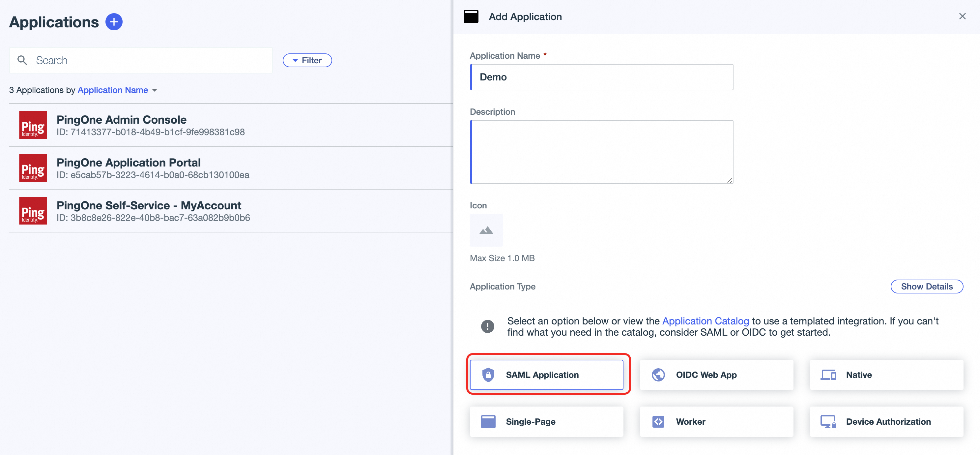This screenshot has width=980, height=455.
Task: Click the ID e5cab57b-3223-4614-b0a0-68cb130100ea text
Action: pyautogui.click(x=153, y=175)
